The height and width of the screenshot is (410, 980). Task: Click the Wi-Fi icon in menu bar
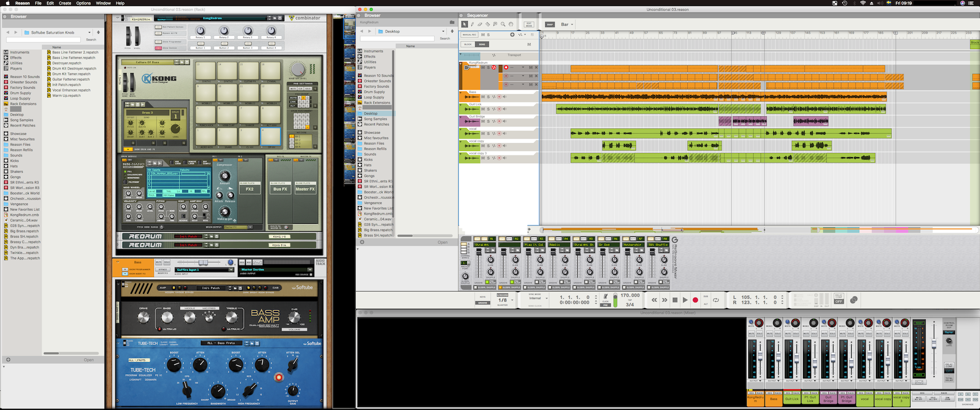863,3
